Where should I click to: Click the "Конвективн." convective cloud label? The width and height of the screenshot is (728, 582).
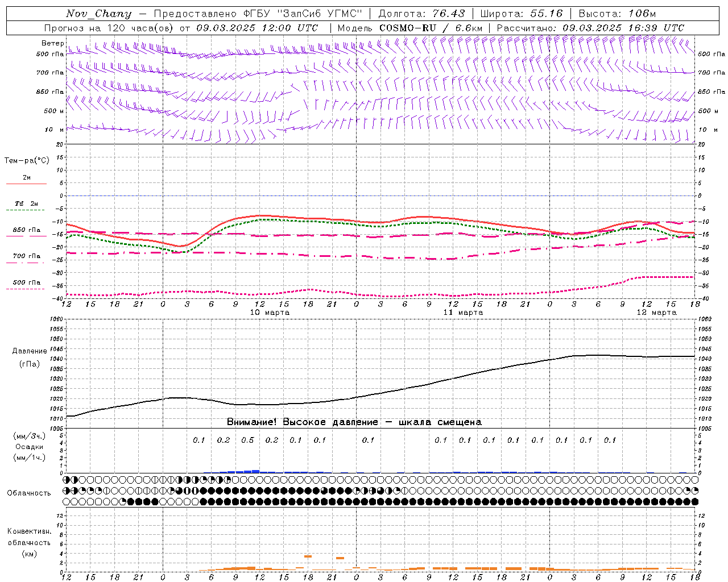click(29, 531)
